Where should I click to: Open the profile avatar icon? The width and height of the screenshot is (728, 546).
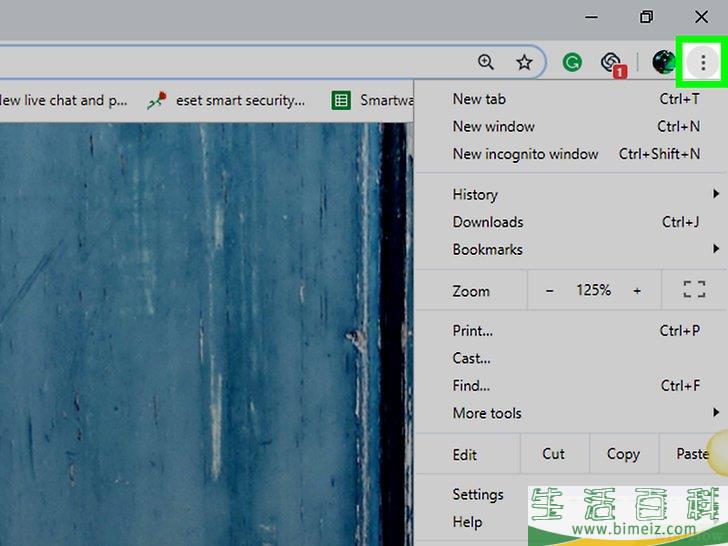tap(663, 62)
